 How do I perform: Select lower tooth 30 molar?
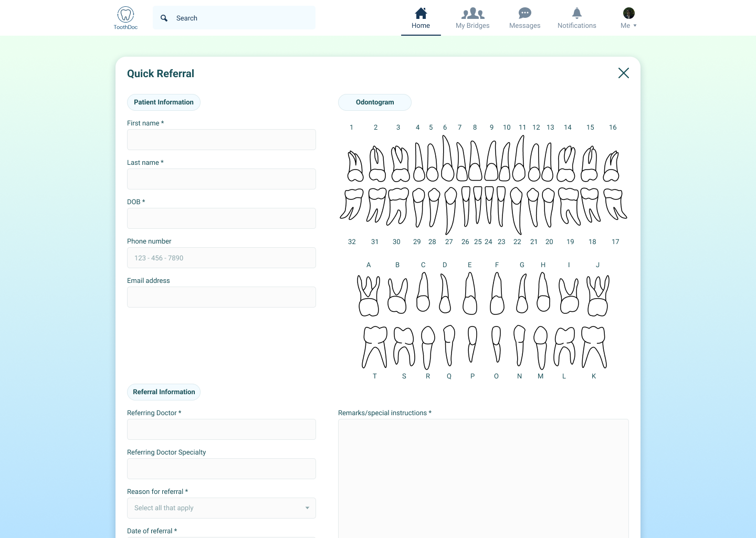click(x=398, y=206)
